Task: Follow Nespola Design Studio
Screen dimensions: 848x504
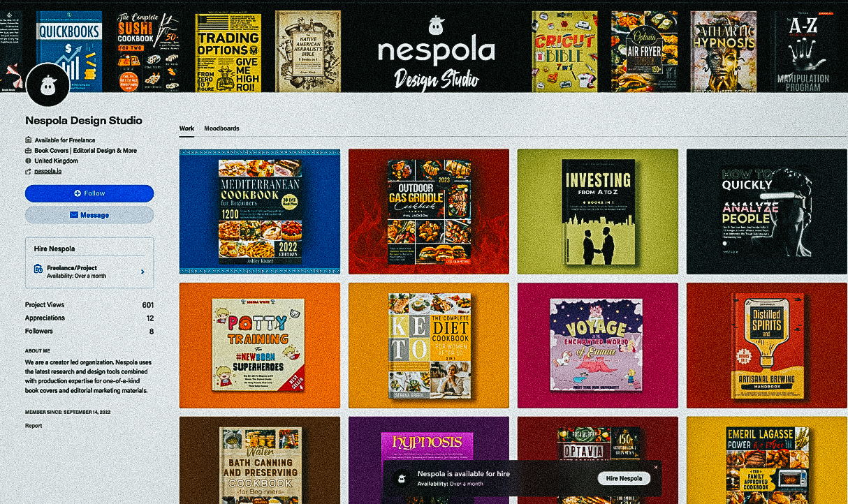Action: pyautogui.click(x=89, y=193)
